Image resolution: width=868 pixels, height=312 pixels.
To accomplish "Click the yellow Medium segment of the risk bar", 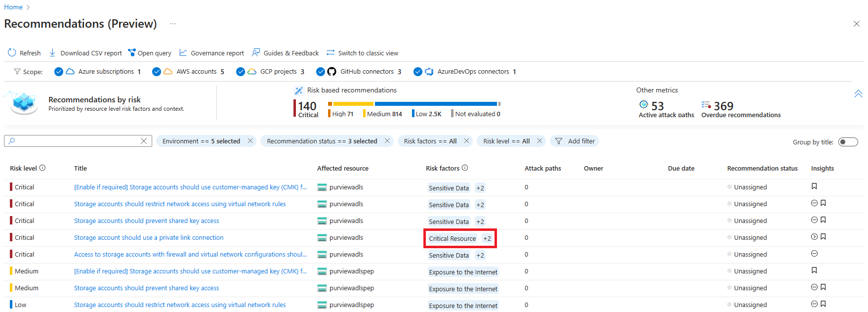I will (x=354, y=104).
